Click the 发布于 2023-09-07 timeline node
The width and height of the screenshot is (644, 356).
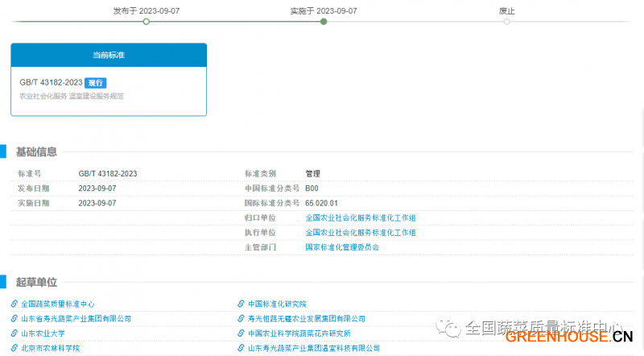point(147,22)
